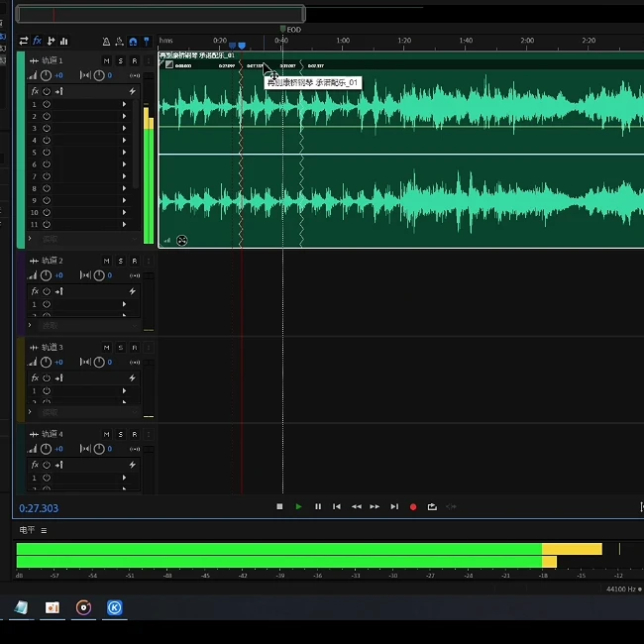Click the crossfade icon at the clip's bottom

(x=182, y=240)
